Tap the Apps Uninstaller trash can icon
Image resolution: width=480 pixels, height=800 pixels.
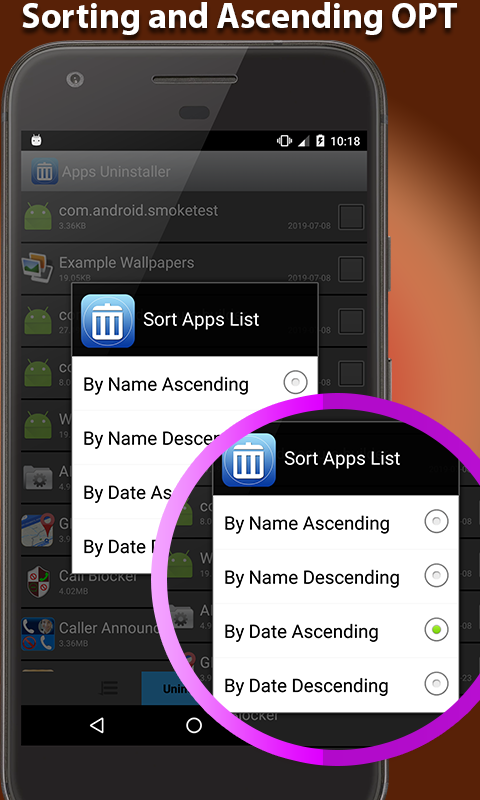coord(44,171)
